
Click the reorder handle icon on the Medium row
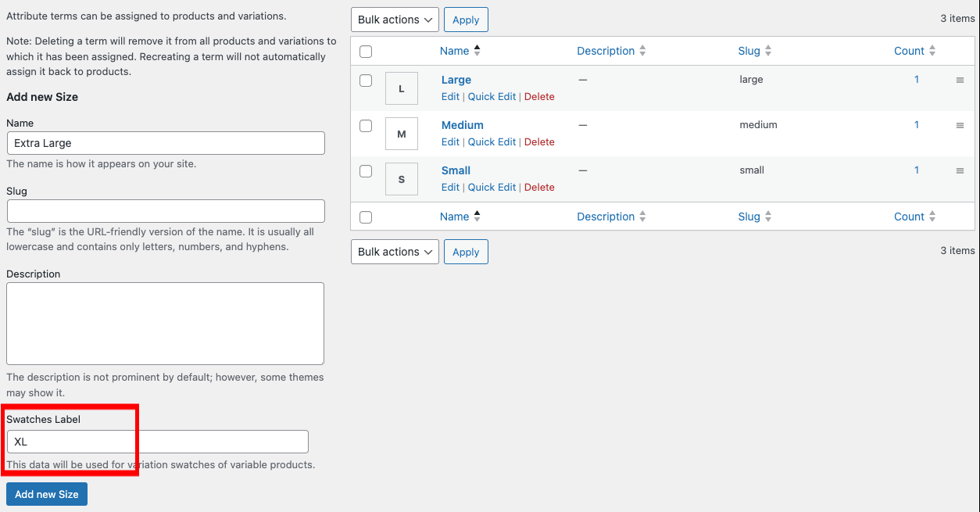960,125
